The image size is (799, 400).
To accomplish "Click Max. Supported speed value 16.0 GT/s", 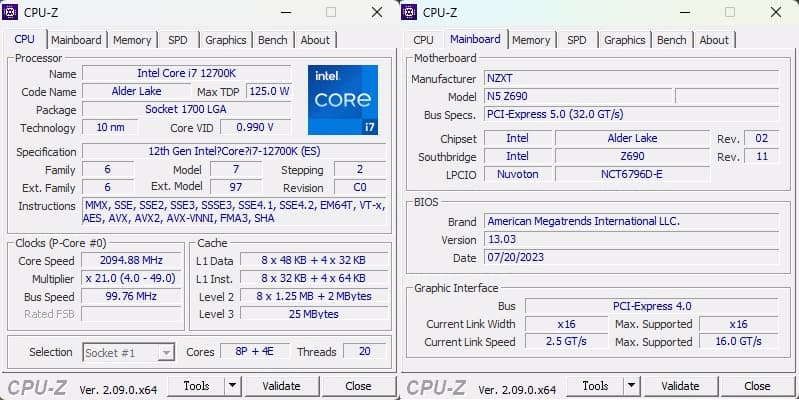I will 738,341.
